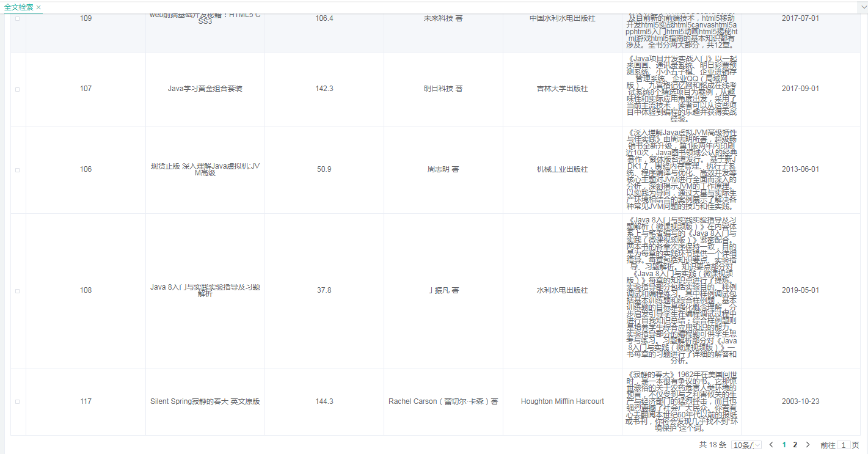The width and height of the screenshot is (868, 454).
Task: Click publisher 中国水利水电出版社
Action: (x=563, y=18)
